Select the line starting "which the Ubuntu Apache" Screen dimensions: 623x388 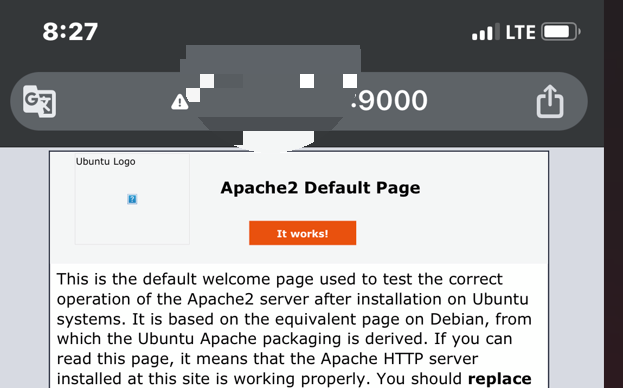coord(284,339)
